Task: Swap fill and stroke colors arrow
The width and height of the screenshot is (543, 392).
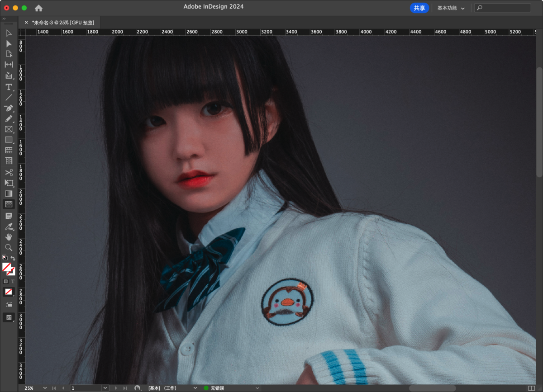Action: pos(13,258)
